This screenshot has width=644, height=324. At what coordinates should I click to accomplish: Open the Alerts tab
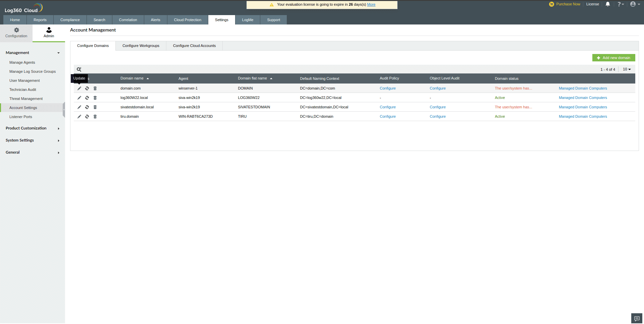click(156, 20)
